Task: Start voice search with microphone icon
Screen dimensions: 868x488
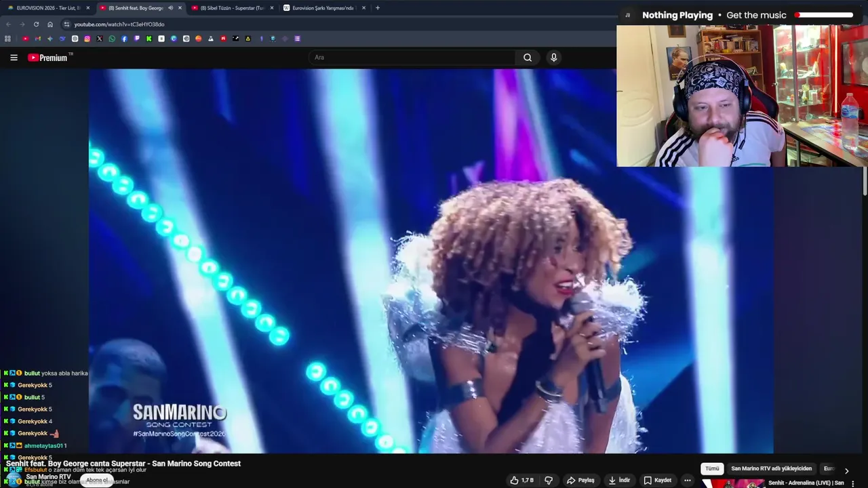Action: click(x=553, y=58)
